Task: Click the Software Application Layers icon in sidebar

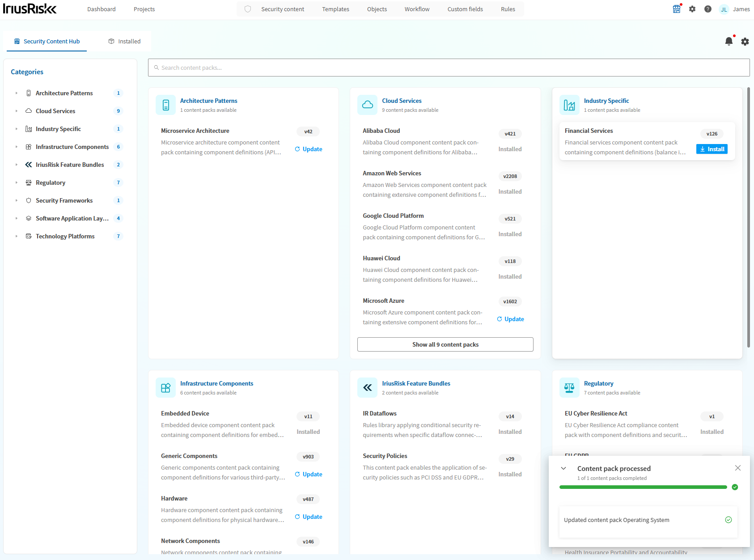Action: (29, 218)
